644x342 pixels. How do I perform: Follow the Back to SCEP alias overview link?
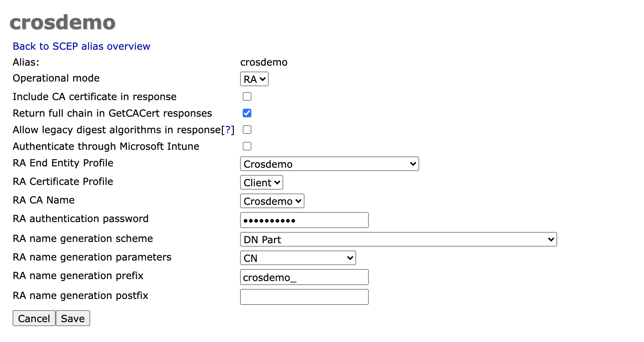(81, 46)
